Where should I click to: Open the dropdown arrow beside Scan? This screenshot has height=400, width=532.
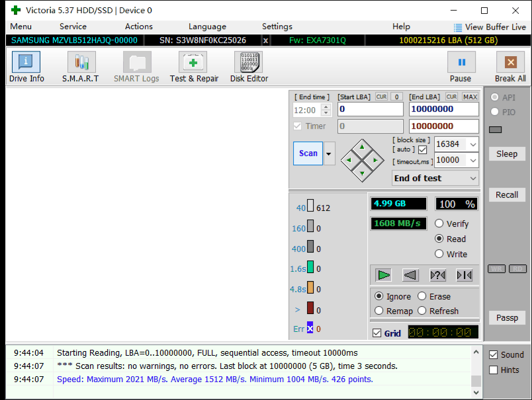329,153
